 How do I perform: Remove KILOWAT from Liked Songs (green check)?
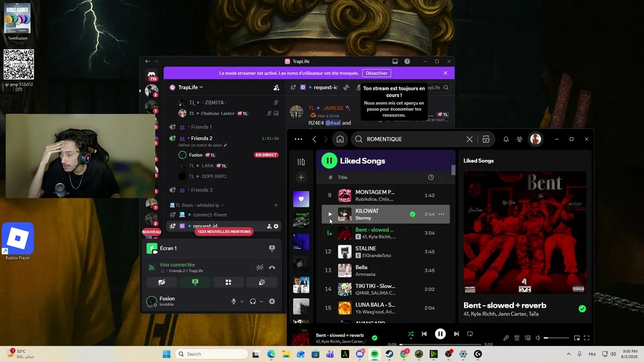[413, 214]
